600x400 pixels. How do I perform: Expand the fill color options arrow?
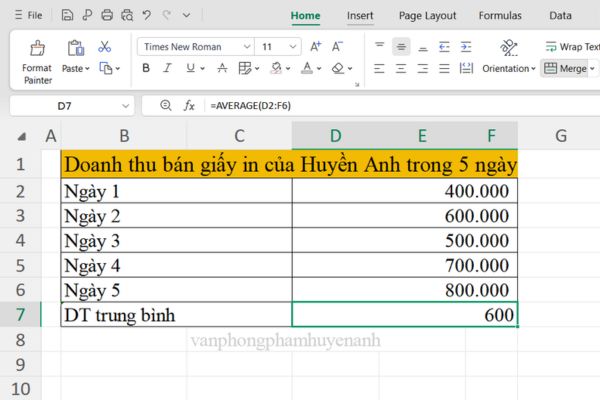(288, 69)
